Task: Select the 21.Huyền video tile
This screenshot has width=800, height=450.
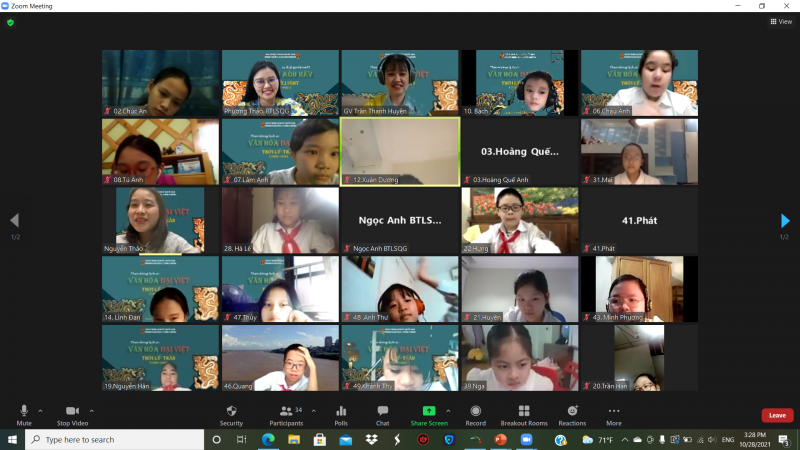Action: tap(520, 289)
